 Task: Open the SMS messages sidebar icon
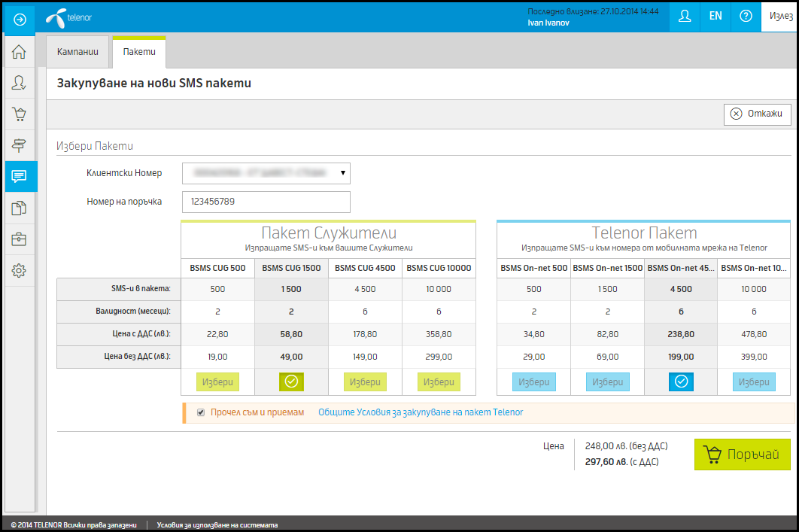(x=20, y=176)
